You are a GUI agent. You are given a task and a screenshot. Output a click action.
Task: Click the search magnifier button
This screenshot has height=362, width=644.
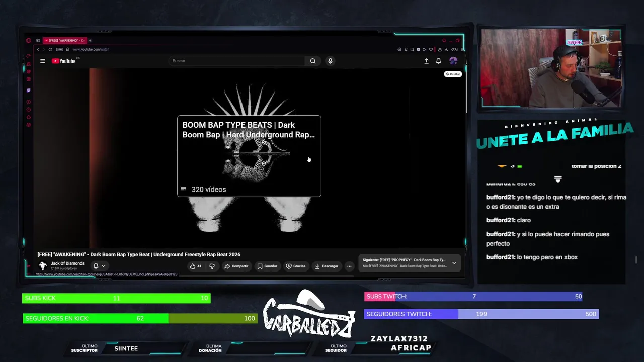tap(313, 61)
